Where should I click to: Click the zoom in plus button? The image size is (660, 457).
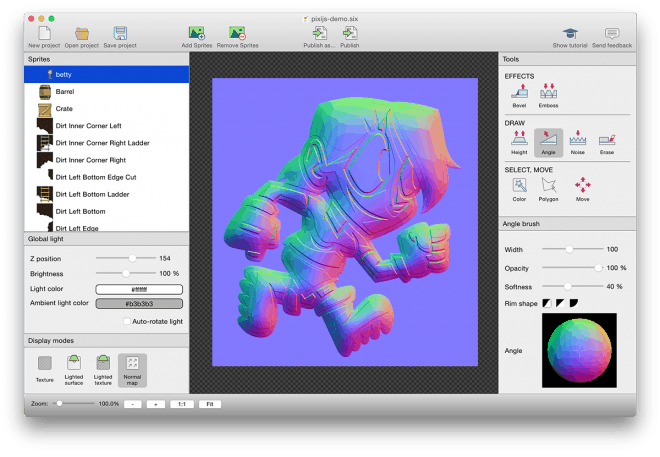(x=156, y=404)
